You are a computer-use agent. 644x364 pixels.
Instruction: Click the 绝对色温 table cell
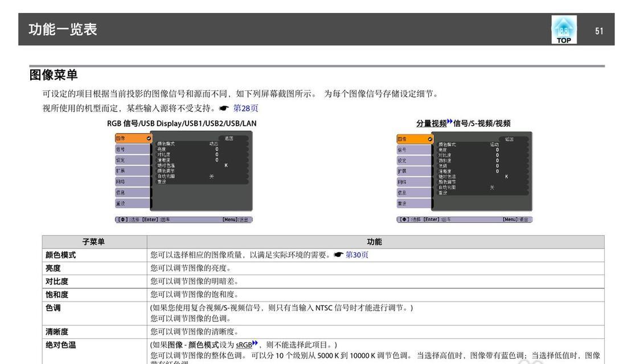[95, 351]
